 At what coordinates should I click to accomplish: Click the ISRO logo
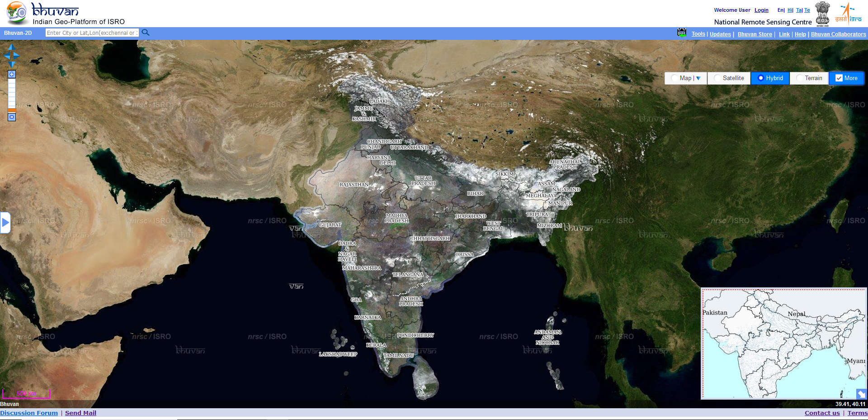[848, 14]
